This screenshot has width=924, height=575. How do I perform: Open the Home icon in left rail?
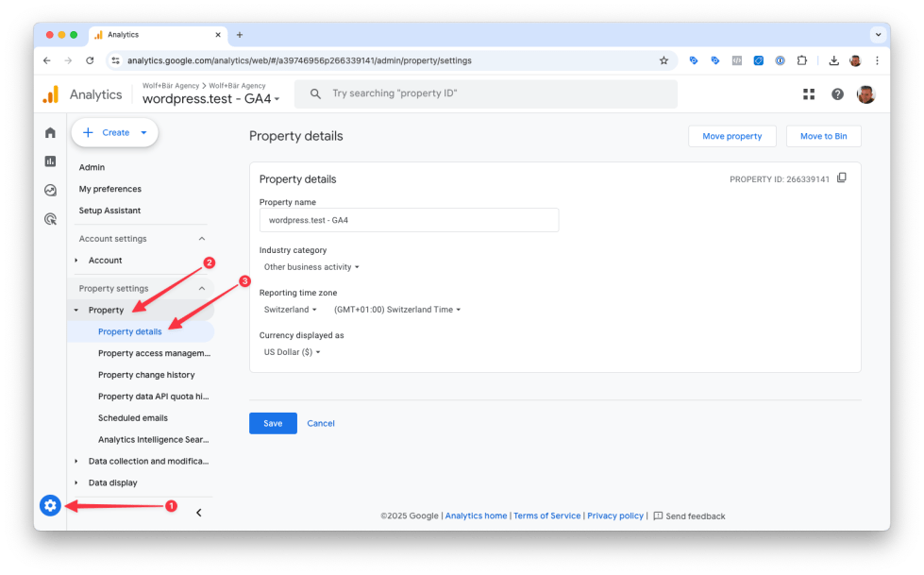point(50,133)
